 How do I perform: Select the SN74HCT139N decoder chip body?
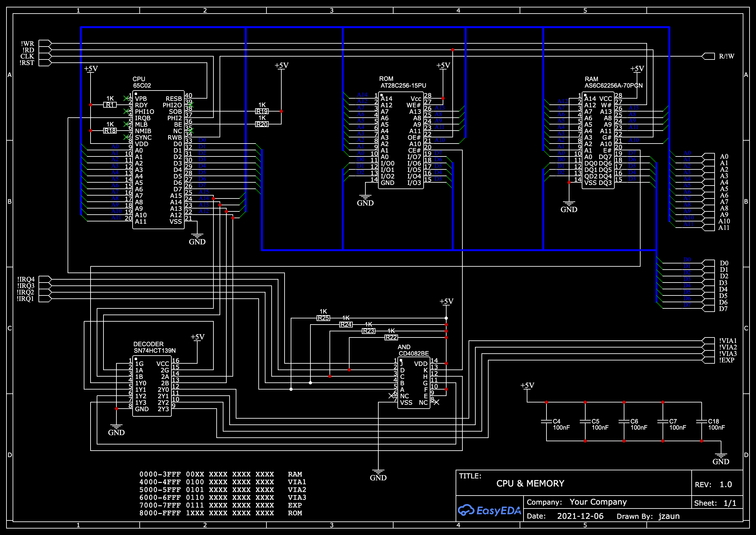click(152, 386)
